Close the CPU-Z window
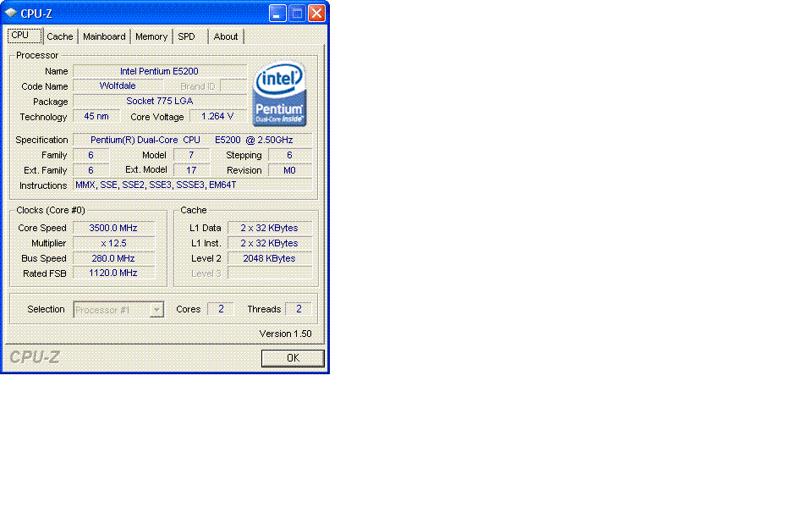812x508 pixels. point(316,14)
